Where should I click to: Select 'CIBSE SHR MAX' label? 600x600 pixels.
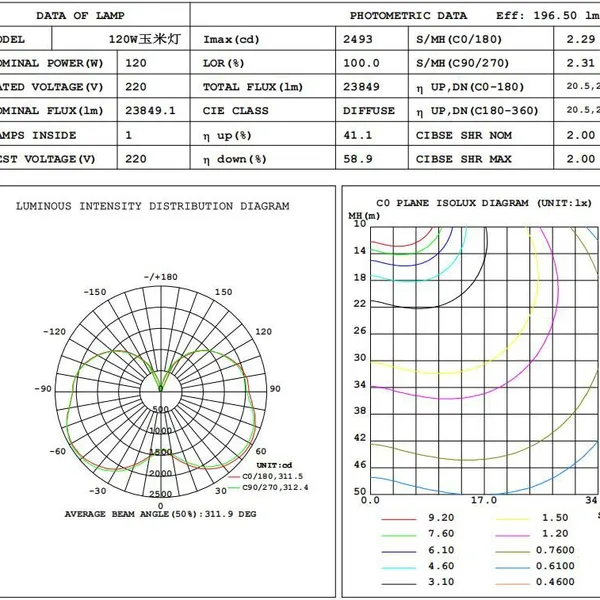(x=464, y=159)
